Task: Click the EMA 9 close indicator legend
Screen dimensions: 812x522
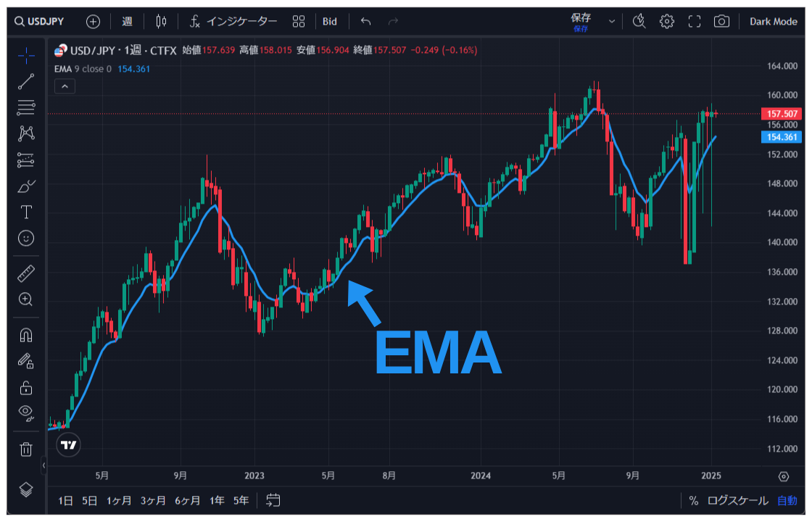Action: coord(83,69)
